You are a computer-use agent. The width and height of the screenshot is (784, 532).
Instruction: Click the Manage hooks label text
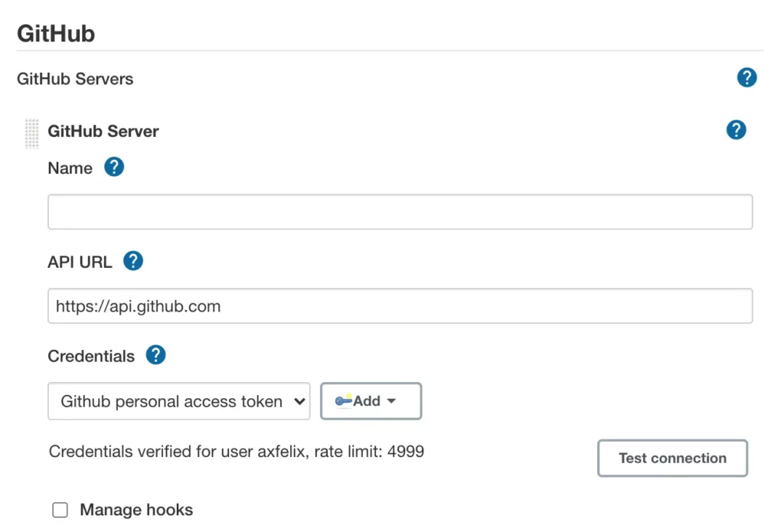[136, 510]
